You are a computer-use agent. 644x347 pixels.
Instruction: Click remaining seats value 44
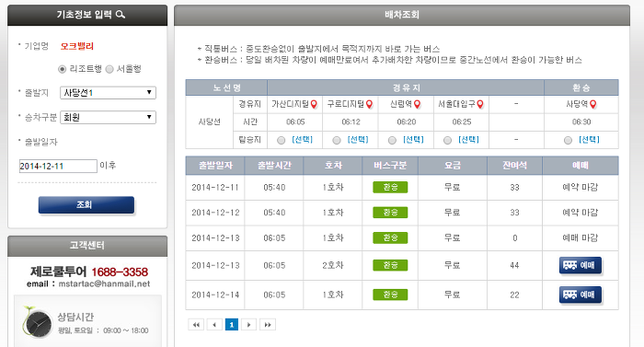(514, 266)
